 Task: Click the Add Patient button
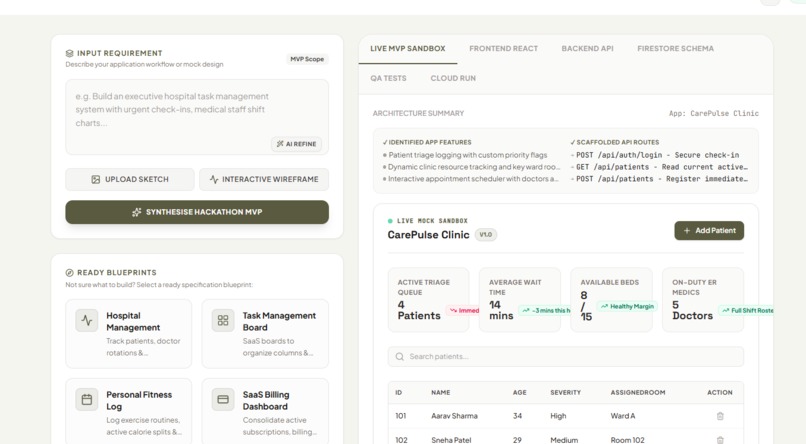(709, 231)
